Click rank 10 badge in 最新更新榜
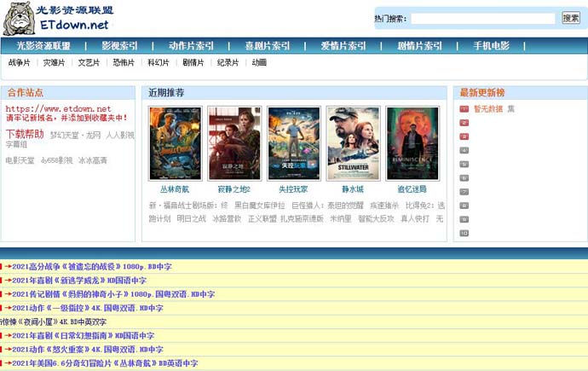 464,234
